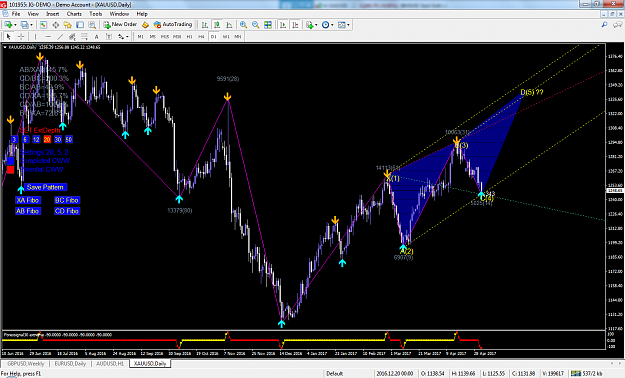Open the Profiles toolbar icon
Viewport: 625px width, 378px height.
click(x=24, y=25)
